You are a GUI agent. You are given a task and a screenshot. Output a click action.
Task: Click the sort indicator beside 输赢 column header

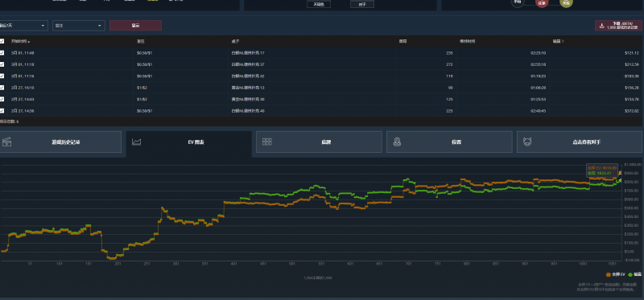pyautogui.click(x=563, y=42)
